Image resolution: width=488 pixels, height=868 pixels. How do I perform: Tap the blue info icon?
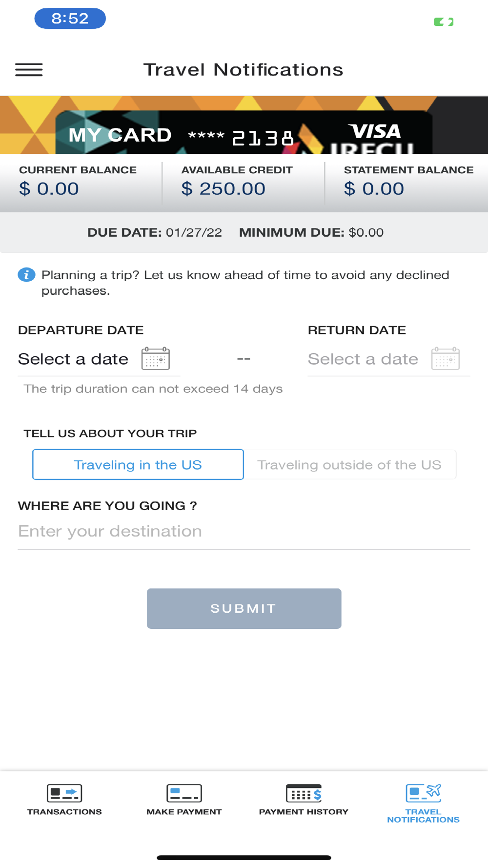(x=26, y=275)
